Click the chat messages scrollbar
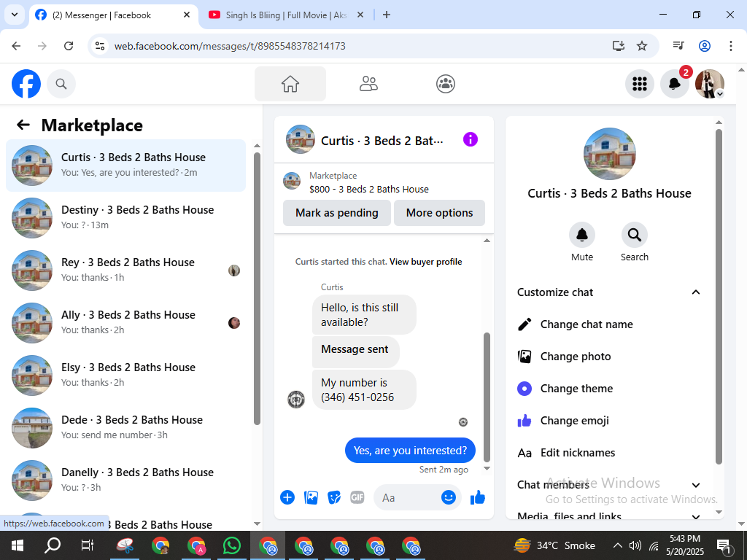This screenshot has height=560, width=747. 487,397
